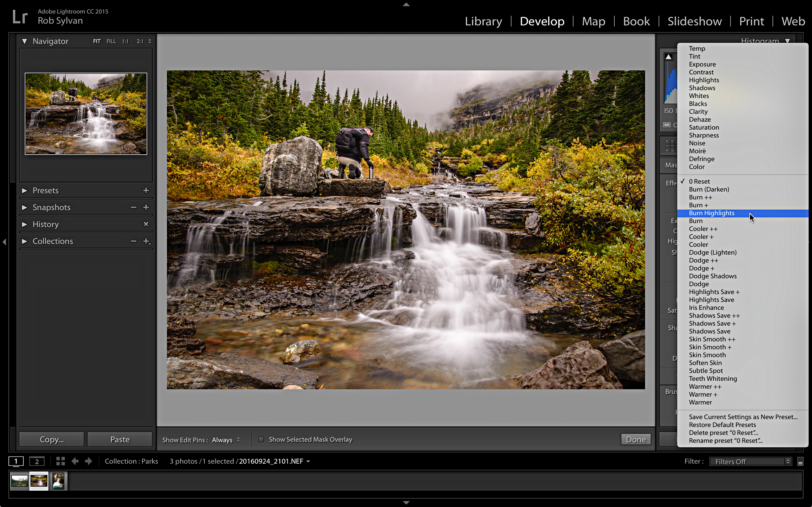Click the Library module tab

(483, 21)
